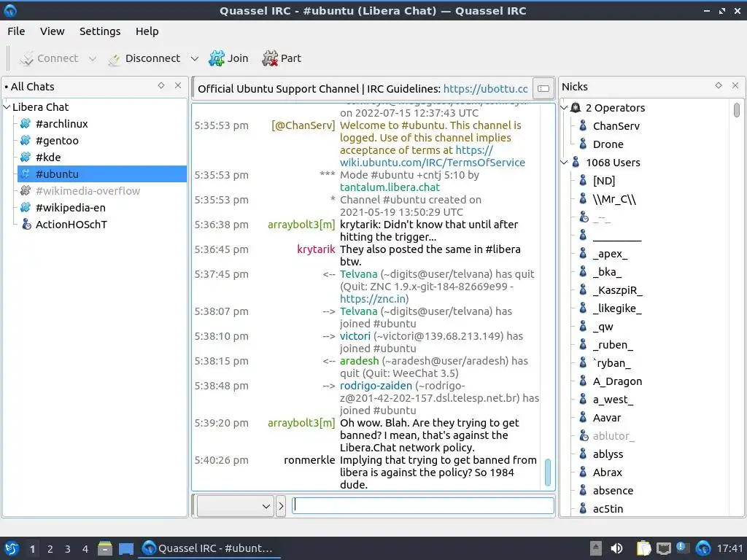The width and height of the screenshot is (747, 560).
Task: Select Drone user icon in Nicks
Action: pos(583,144)
